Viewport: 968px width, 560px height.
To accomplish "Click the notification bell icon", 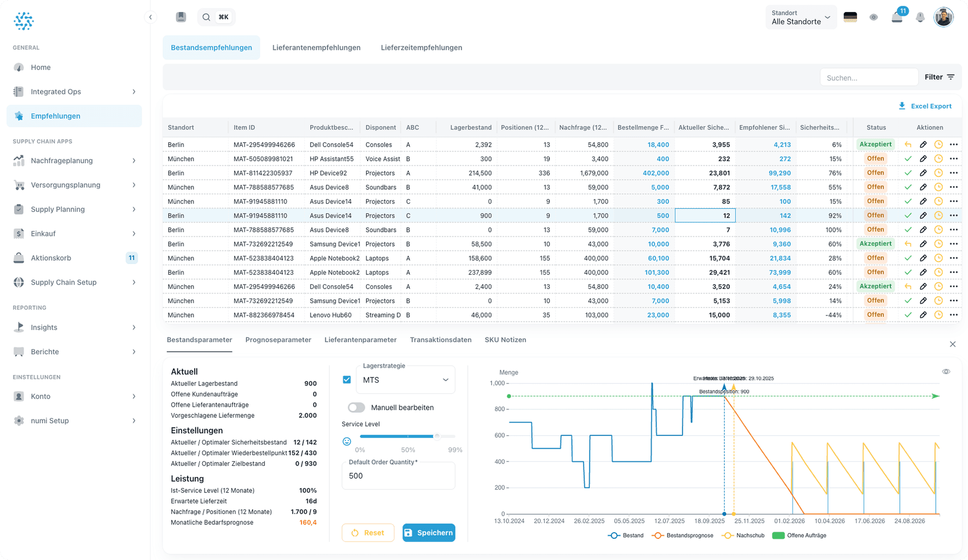I will [x=920, y=17].
